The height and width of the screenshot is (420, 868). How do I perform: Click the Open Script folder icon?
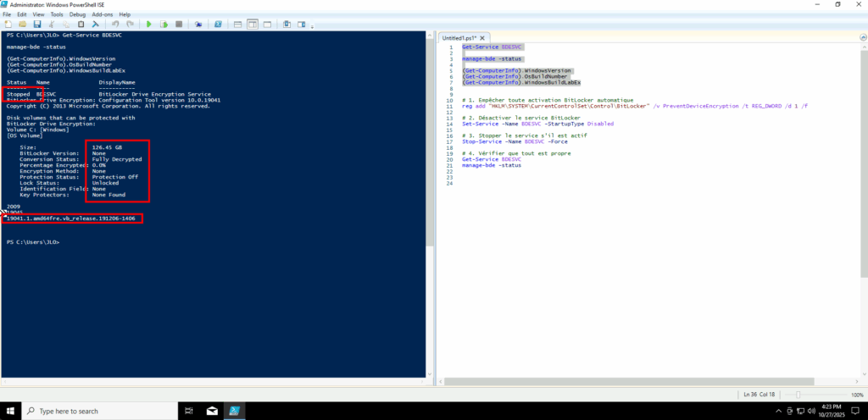pos(21,24)
